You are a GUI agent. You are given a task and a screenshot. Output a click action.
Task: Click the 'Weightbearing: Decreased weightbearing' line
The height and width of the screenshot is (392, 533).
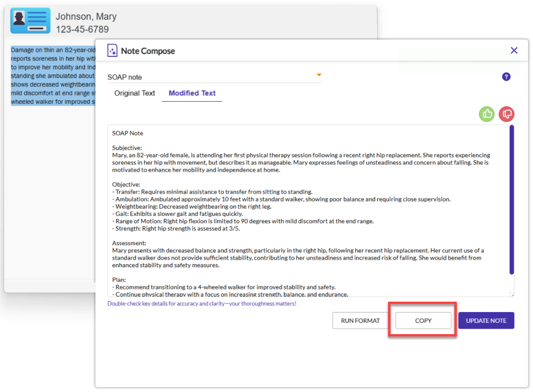coord(192,207)
